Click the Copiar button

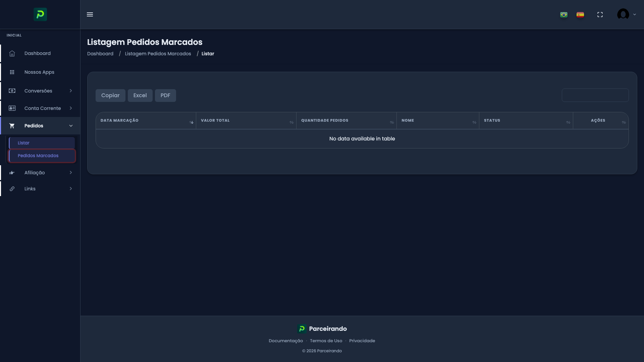(110, 96)
